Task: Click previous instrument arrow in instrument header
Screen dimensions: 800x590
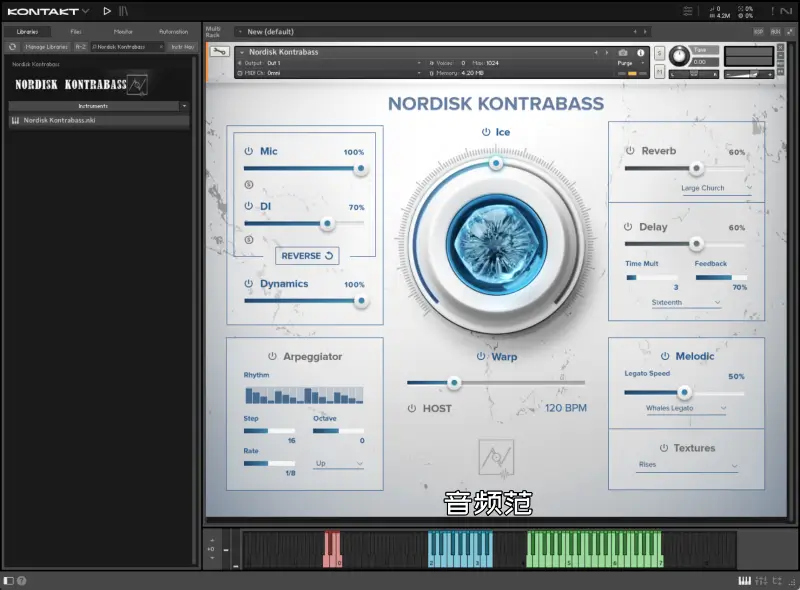Action: coord(595,53)
